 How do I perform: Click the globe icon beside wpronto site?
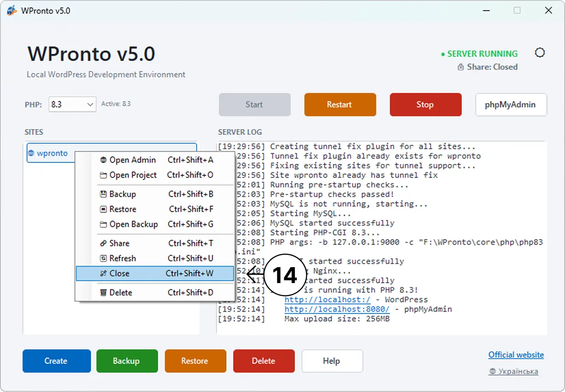pos(31,153)
